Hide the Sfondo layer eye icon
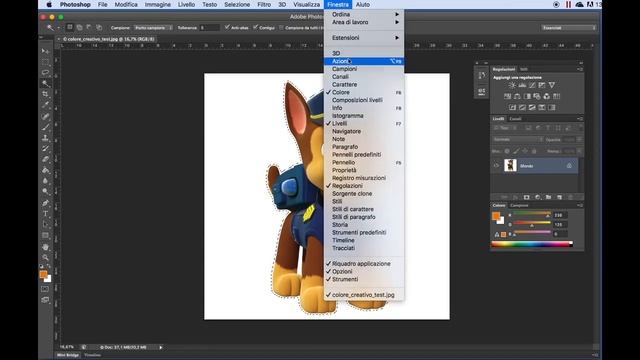640x360 pixels. [496, 166]
